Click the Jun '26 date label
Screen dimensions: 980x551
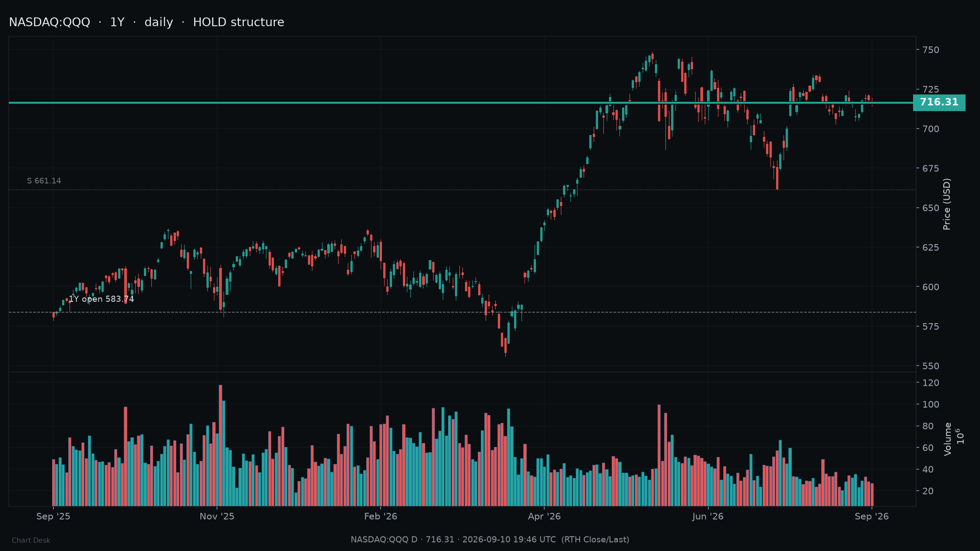point(708,516)
